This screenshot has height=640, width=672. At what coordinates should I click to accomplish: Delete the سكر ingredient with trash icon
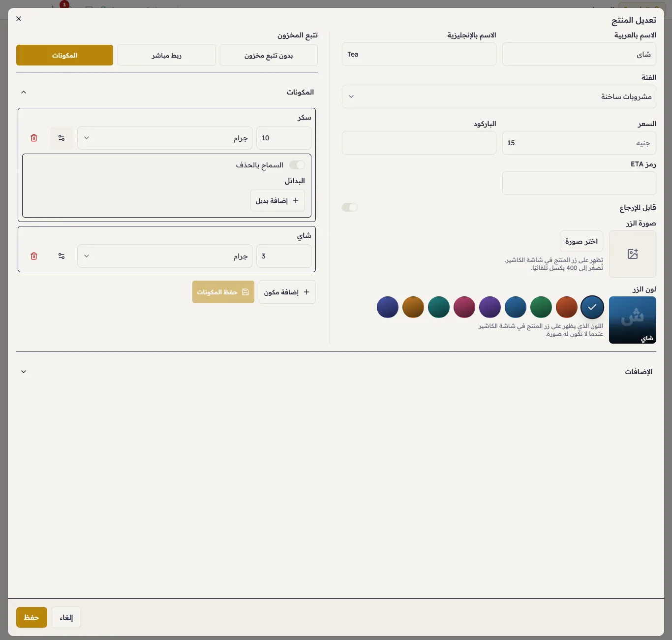click(34, 138)
